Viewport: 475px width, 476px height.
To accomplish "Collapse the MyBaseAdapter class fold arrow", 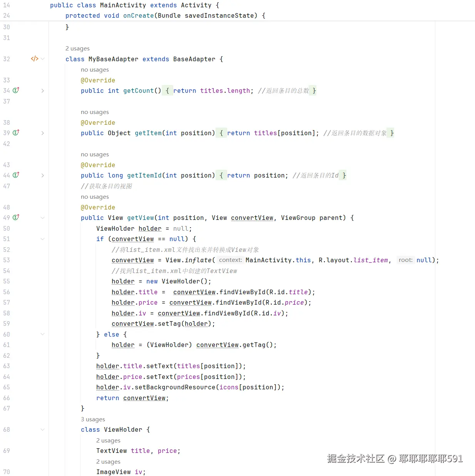I will tap(42, 59).
